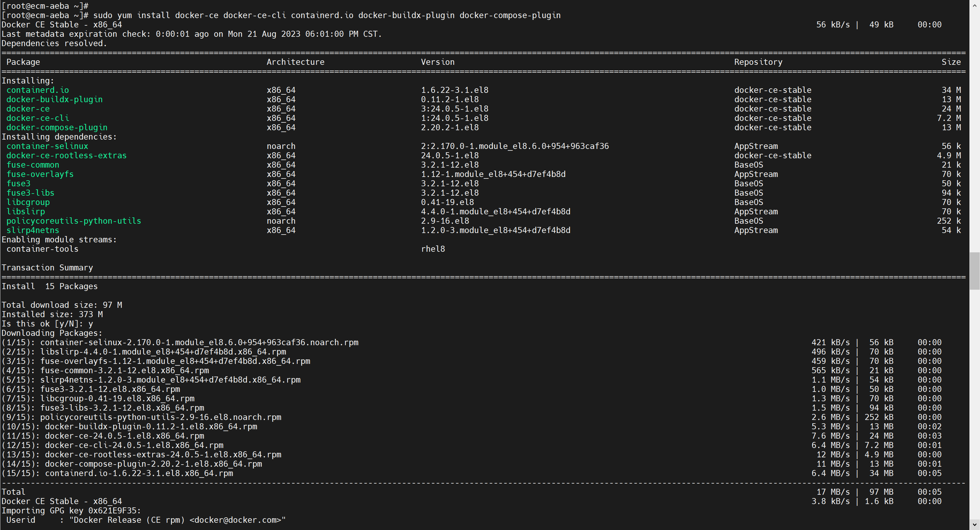Click the 'Is this ok [y/N]' prompt line

click(47, 324)
